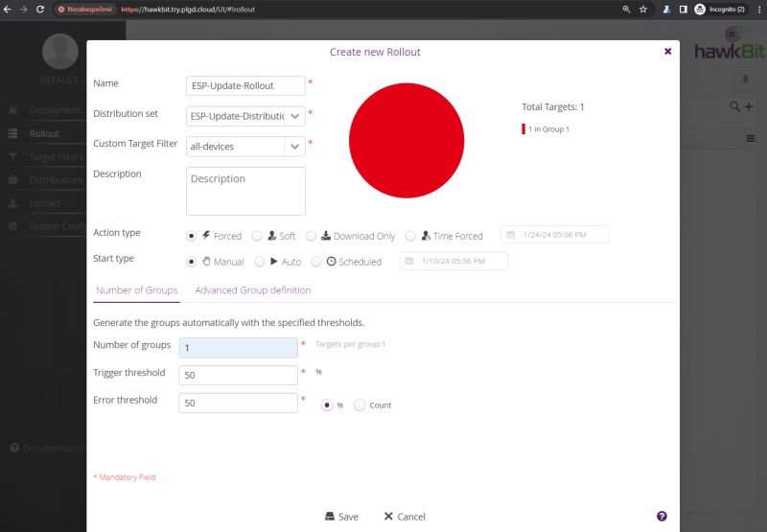Close the Create new Rollout dialog
The height and width of the screenshot is (532, 767).
667,52
